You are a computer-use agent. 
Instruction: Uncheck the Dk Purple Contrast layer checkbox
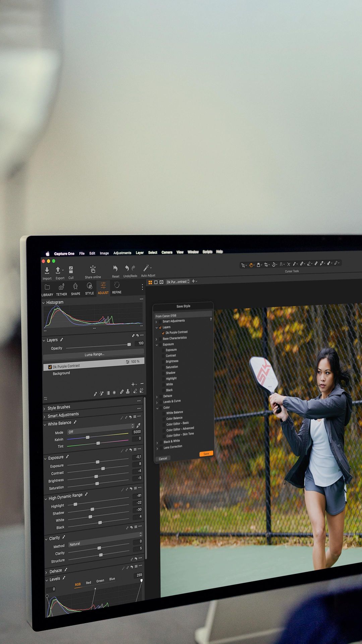50,367
